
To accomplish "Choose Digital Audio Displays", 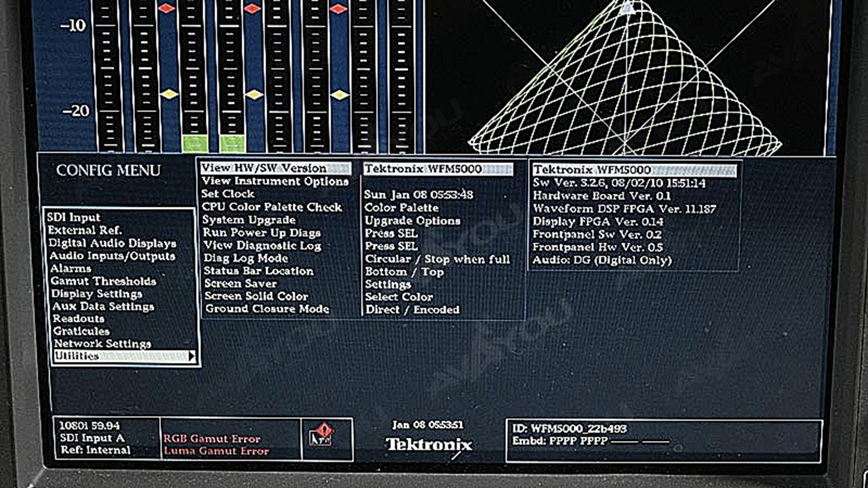I will pyautogui.click(x=113, y=243).
